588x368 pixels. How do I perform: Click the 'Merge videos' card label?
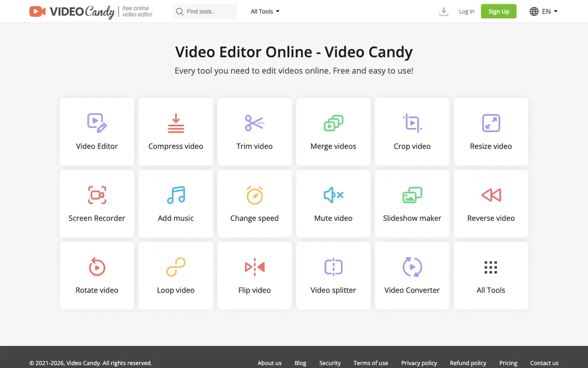[334, 146]
